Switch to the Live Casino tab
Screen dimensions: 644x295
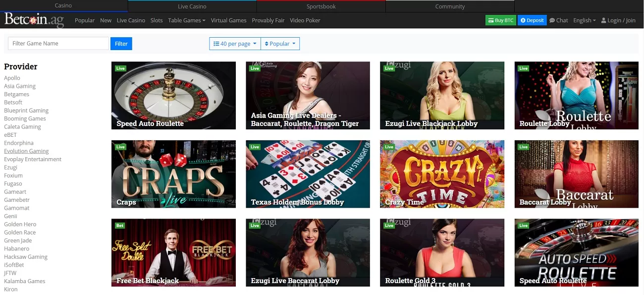[x=192, y=6]
